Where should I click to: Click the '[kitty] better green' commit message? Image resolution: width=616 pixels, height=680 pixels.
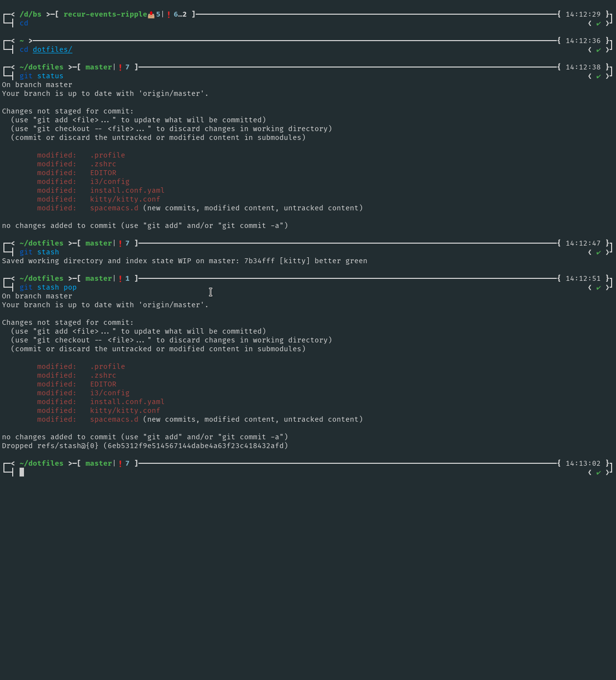(x=323, y=261)
